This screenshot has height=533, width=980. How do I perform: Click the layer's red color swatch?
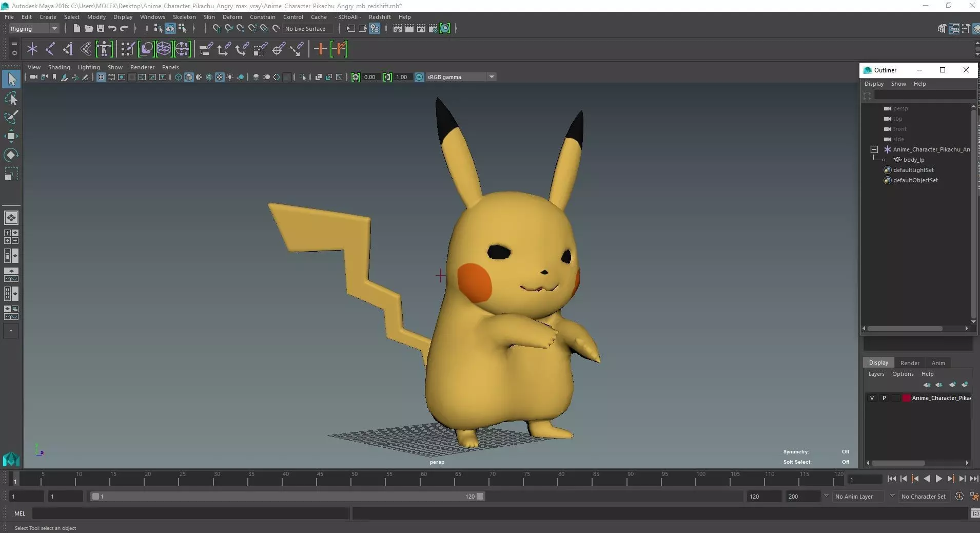tap(907, 398)
